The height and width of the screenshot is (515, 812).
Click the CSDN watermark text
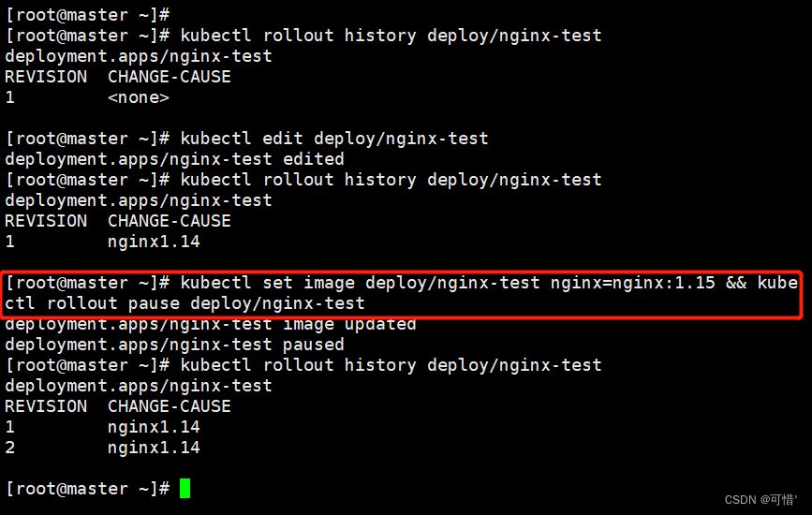pyautogui.click(x=760, y=500)
